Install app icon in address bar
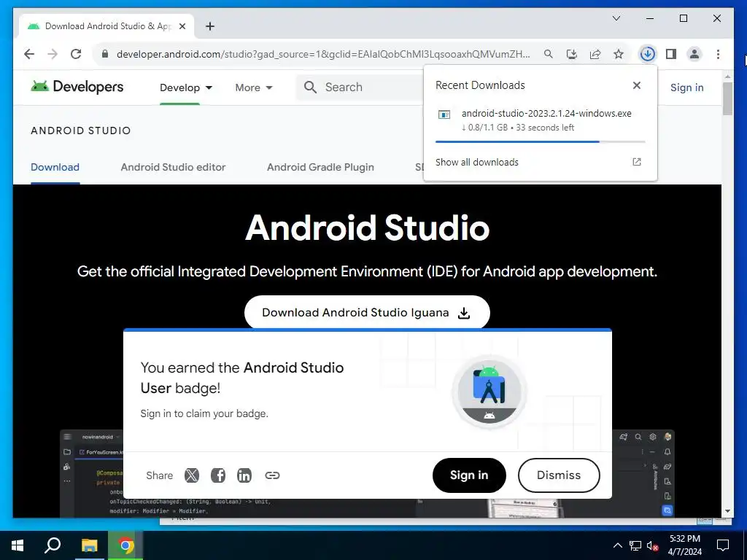 tap(572, 54)
